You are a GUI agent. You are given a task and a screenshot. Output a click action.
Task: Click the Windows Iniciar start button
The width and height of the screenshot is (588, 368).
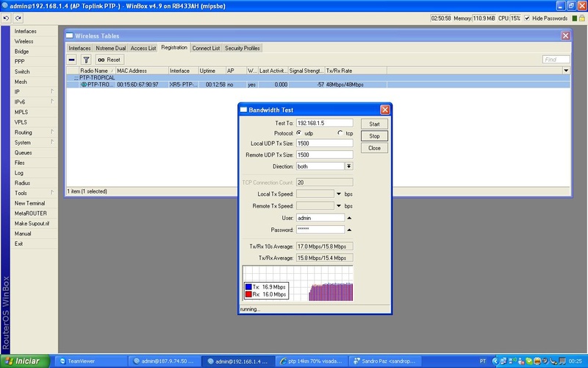tap(25, 361)
